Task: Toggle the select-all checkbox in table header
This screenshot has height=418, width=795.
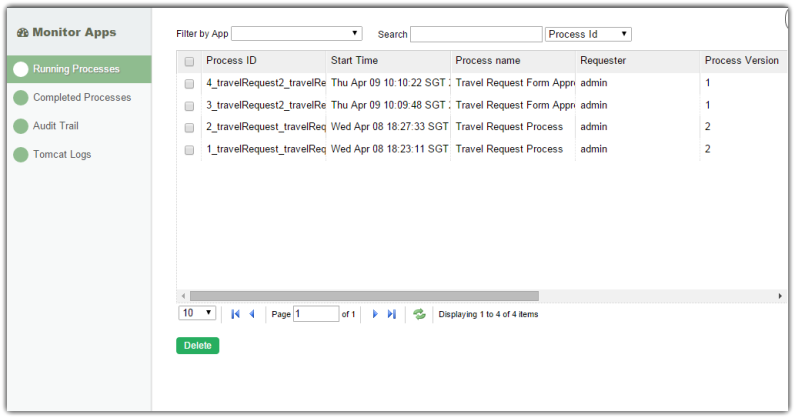Action: (x=190, y=61)
